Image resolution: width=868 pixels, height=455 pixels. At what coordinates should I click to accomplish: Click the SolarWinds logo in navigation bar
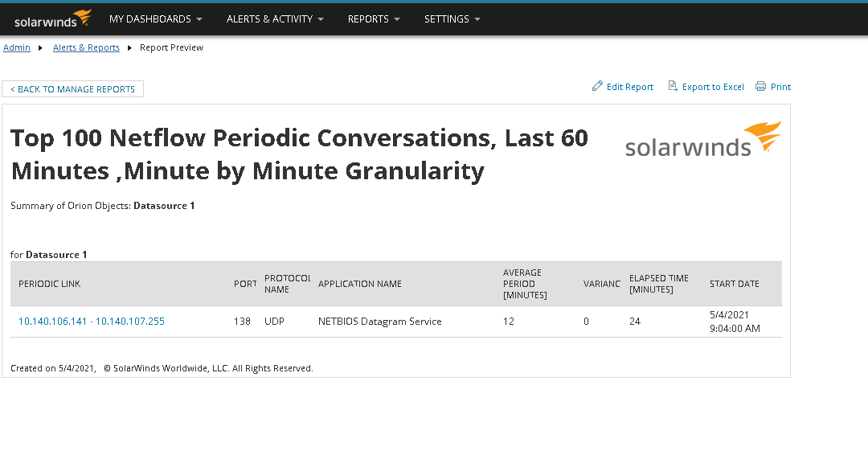click(53, 18)
